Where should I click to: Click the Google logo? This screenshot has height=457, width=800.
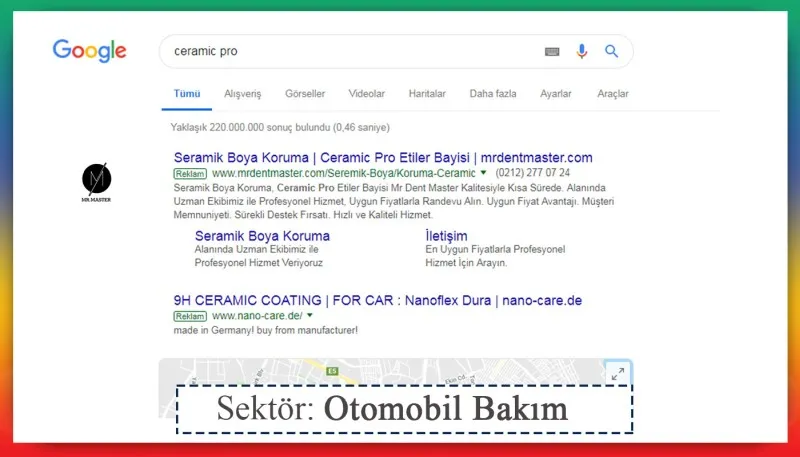[89, 50]
